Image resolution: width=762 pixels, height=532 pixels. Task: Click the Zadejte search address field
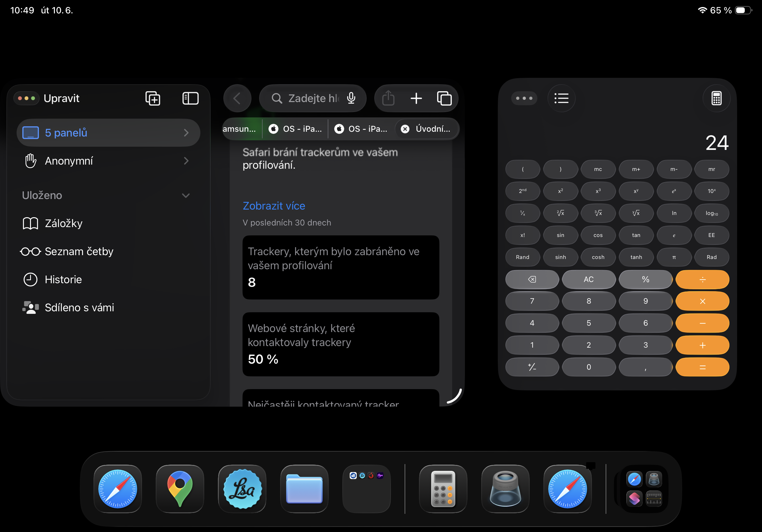(x=312, y=99)
